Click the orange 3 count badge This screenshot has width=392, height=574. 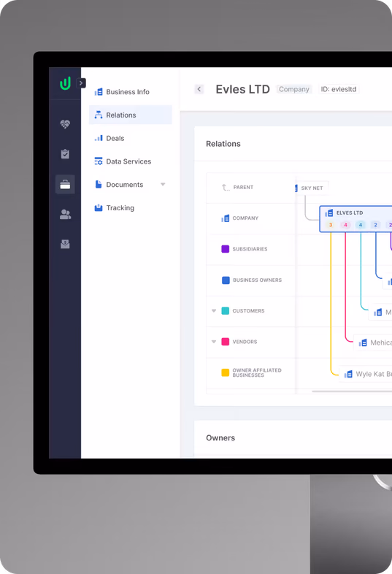point(331,225)
